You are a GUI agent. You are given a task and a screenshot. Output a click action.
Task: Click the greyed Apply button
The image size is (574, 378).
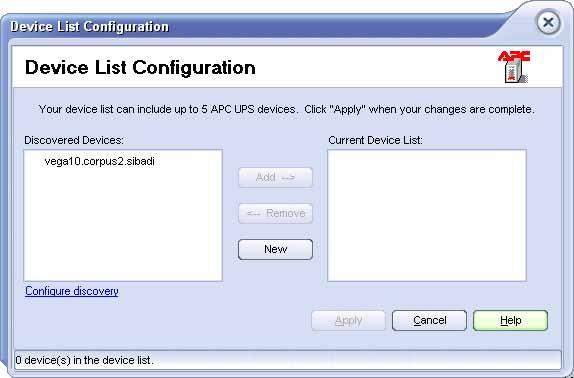point(348,321)
